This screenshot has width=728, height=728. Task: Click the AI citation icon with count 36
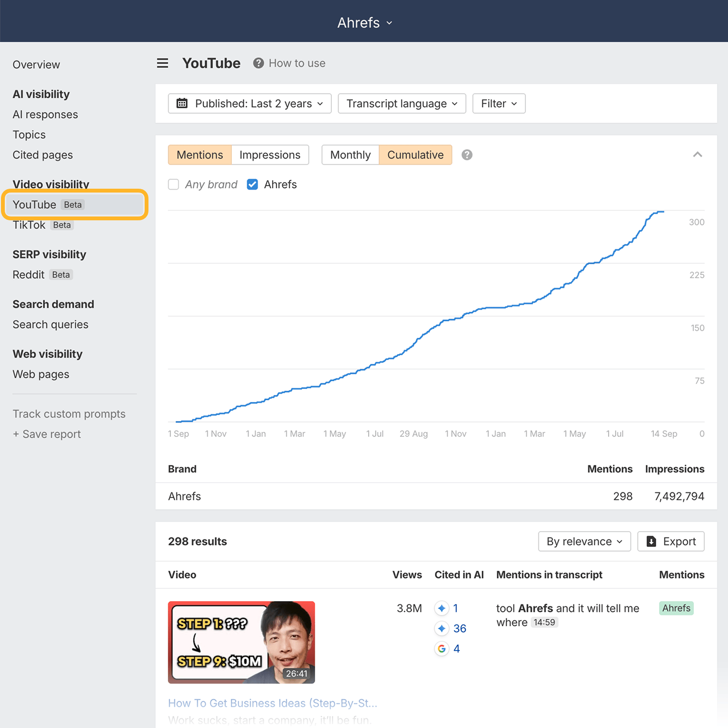pos(442,628)
